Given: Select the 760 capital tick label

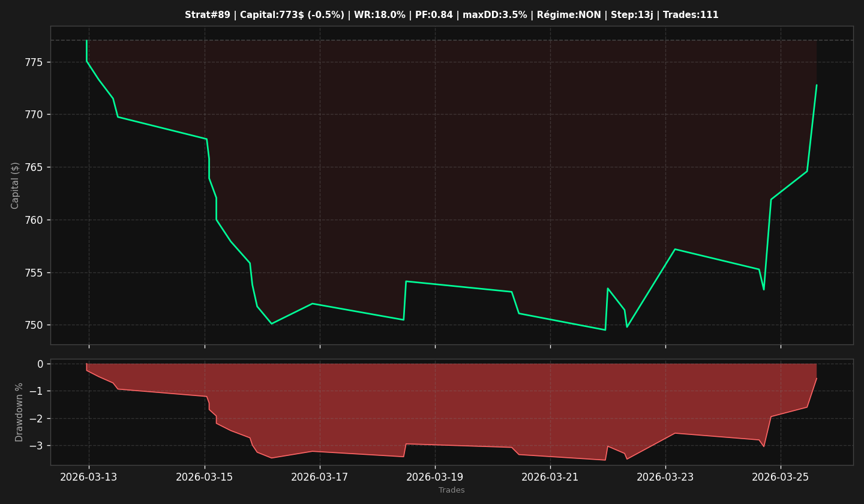Looking at the screenshot, I should point(34,220).
